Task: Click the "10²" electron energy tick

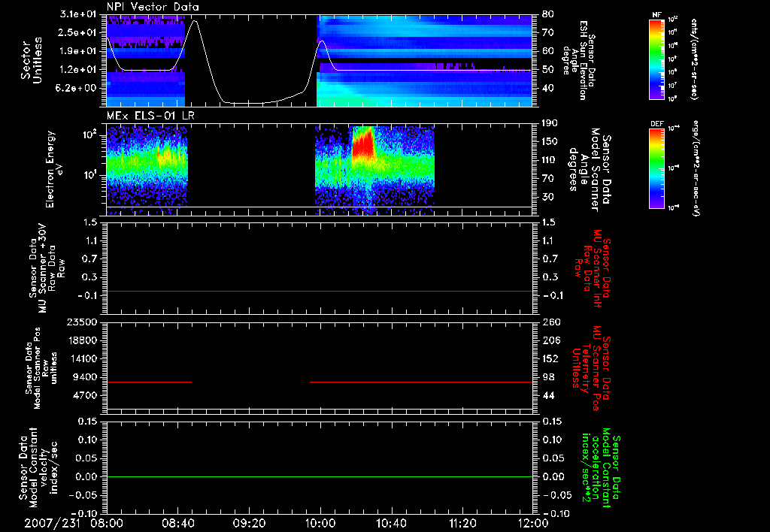Action: point(90,135)
